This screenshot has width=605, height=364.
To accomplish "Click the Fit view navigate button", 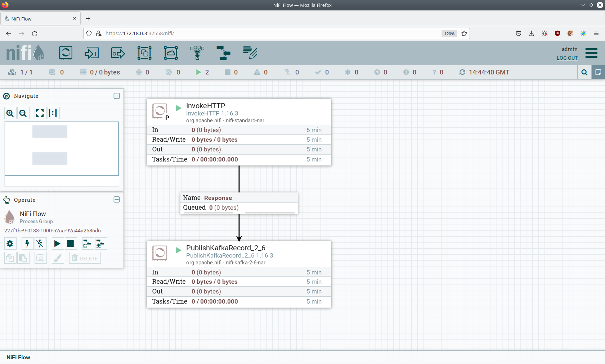I will 40,113.
